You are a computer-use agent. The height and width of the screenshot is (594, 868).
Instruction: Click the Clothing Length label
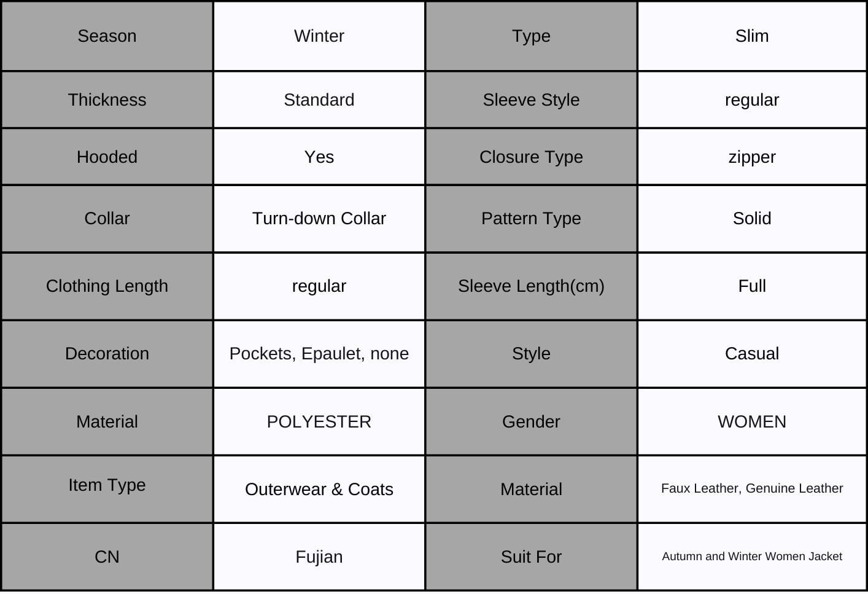[x=107, y=286]
